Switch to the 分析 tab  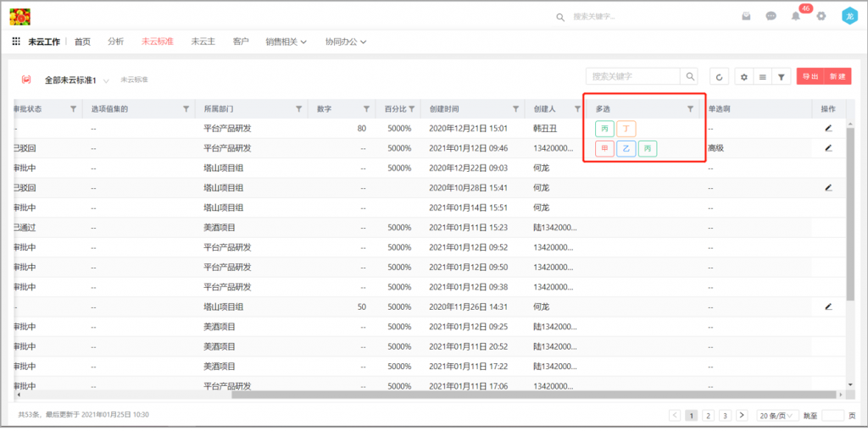(x=115, y=41)
